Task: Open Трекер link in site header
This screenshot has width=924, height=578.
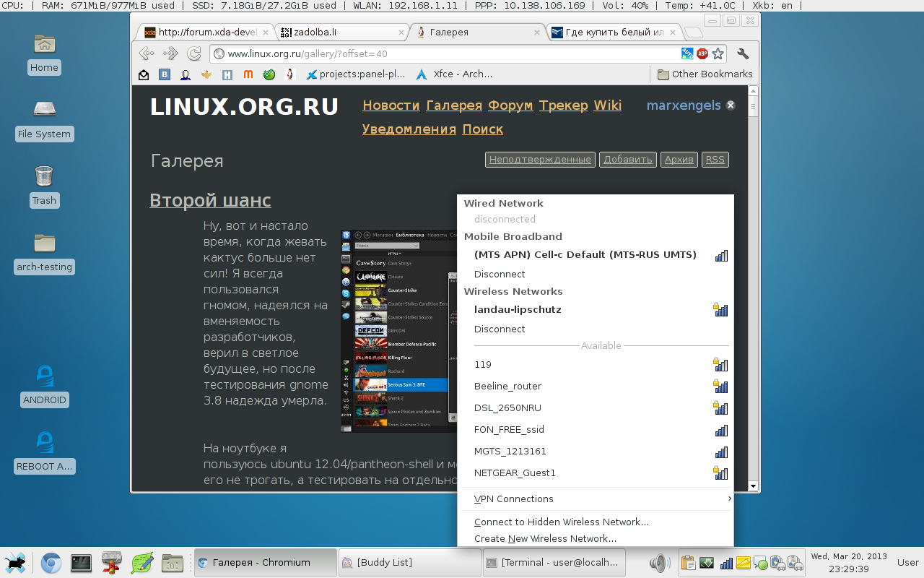Action: click(x=563, y=105)
